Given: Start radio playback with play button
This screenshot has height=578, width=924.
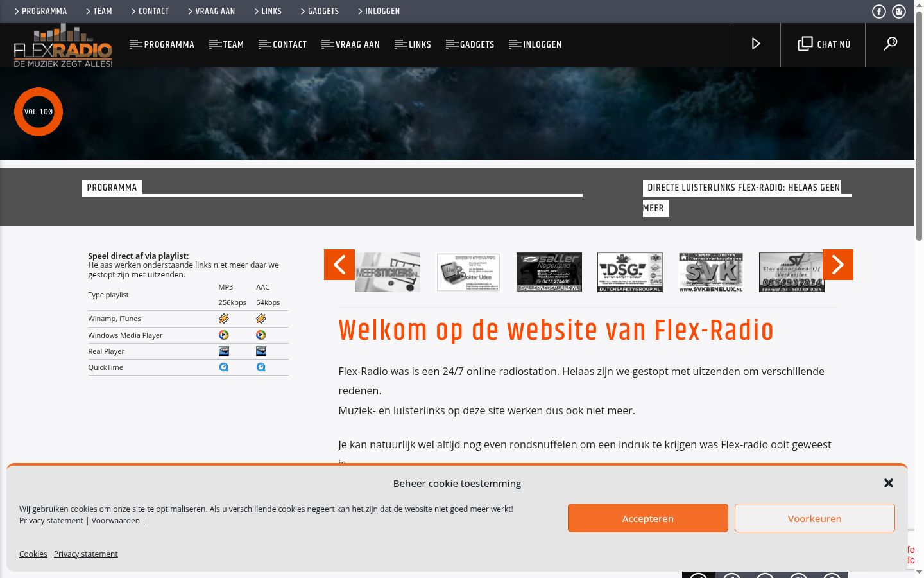Looking at the screenshot, I should (x=756, y=44).
